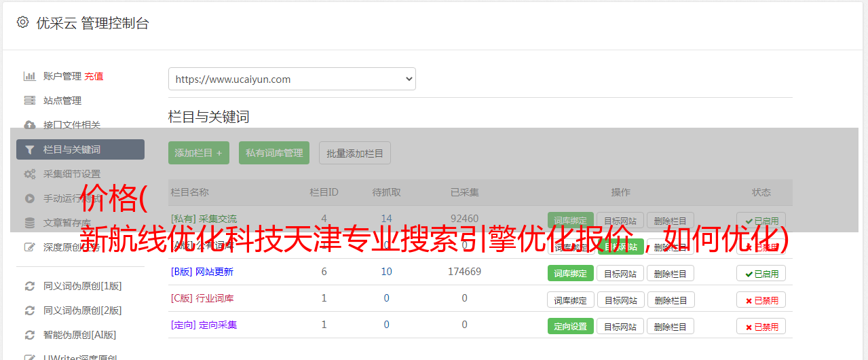The image size is (868, 360).
Task: Toggle the 已启用 status of 采集交流
Action: coord(761,221)
